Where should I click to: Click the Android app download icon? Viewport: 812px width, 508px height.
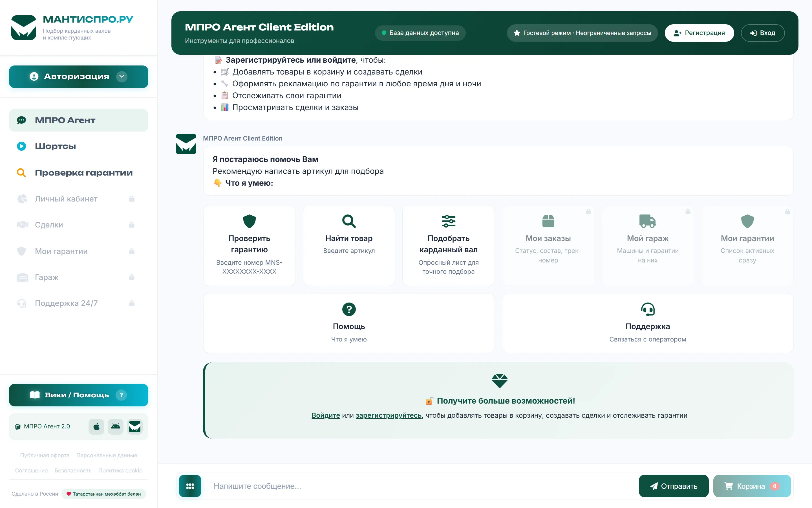[115, 426]
